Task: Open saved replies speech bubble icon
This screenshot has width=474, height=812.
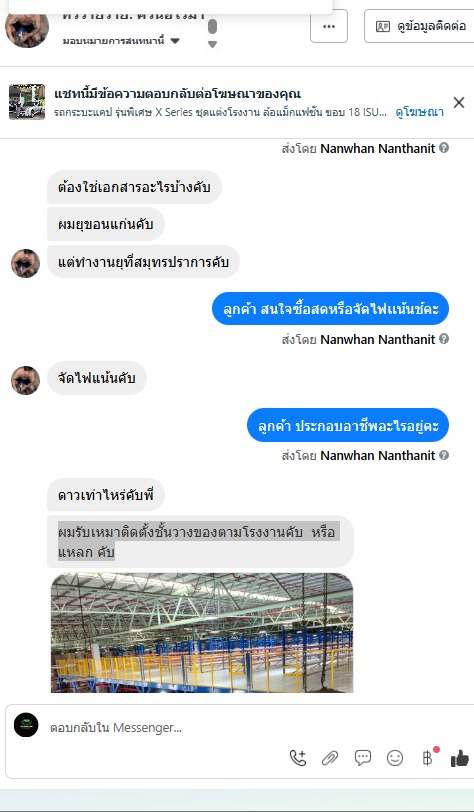Action: (x=363, y=758)
